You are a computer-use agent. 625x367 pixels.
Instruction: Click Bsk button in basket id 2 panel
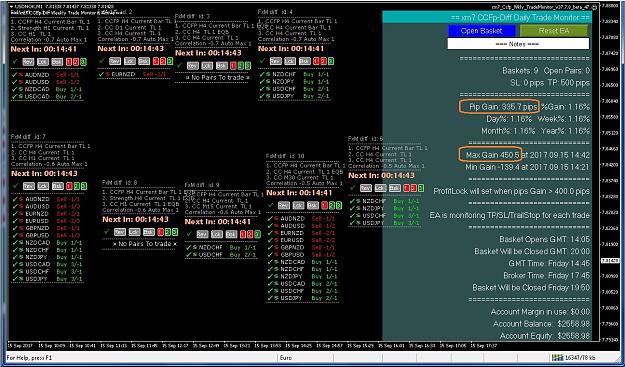click(x=144, y=61)
